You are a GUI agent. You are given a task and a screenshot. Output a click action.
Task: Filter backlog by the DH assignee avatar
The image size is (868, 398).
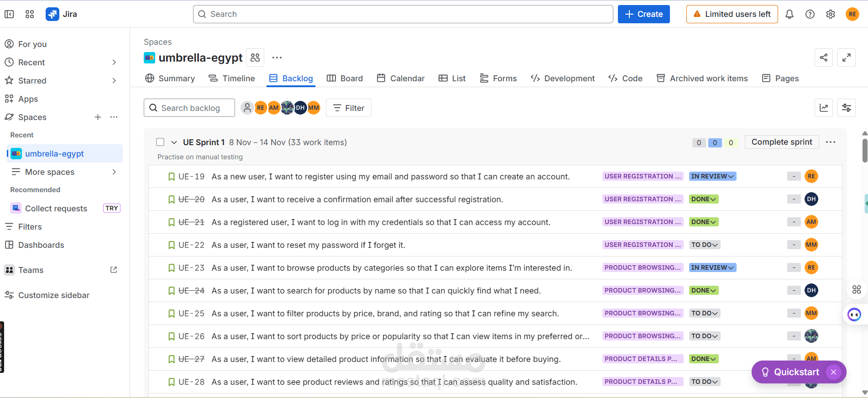300,108
